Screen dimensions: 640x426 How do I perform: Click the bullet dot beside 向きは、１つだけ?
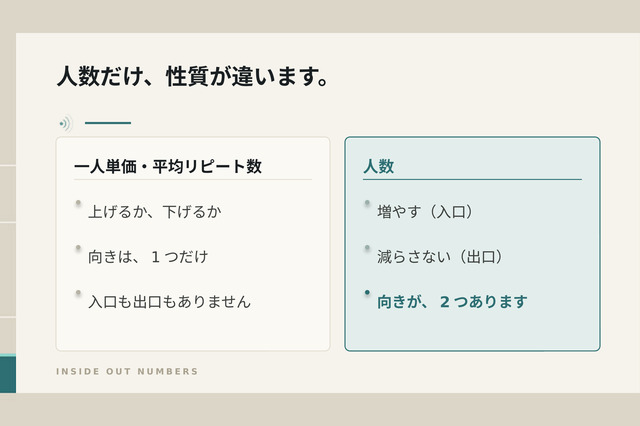[x=78, y=248]
